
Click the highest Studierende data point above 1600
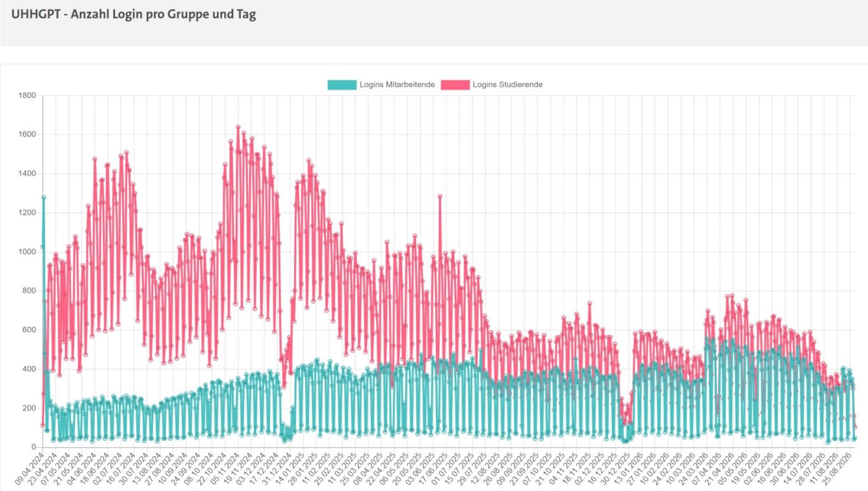pyautogui.click(x=238, y=127)
